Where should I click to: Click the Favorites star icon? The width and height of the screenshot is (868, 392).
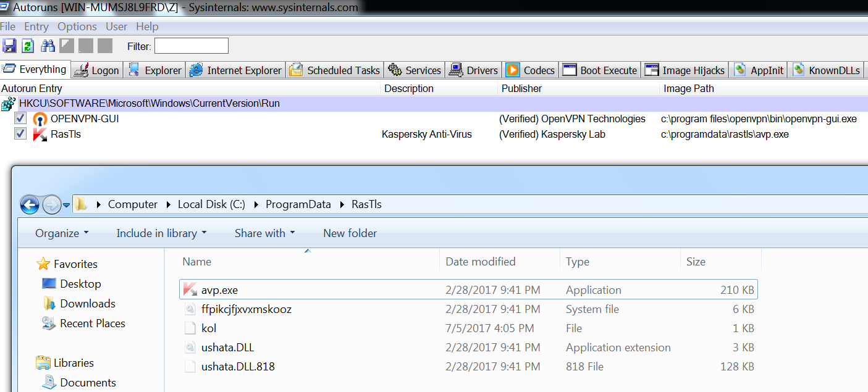coord(43,264)
